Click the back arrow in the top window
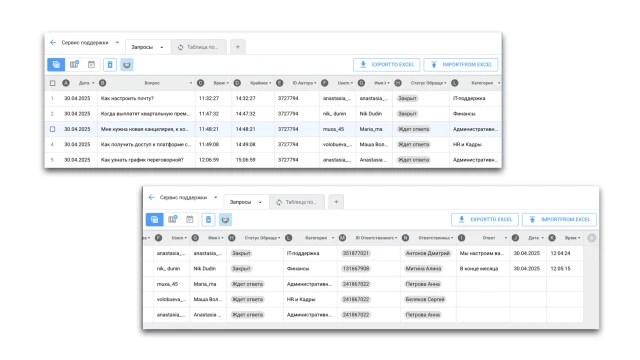Screen dimensions: 640x360 tap(53, 42)
